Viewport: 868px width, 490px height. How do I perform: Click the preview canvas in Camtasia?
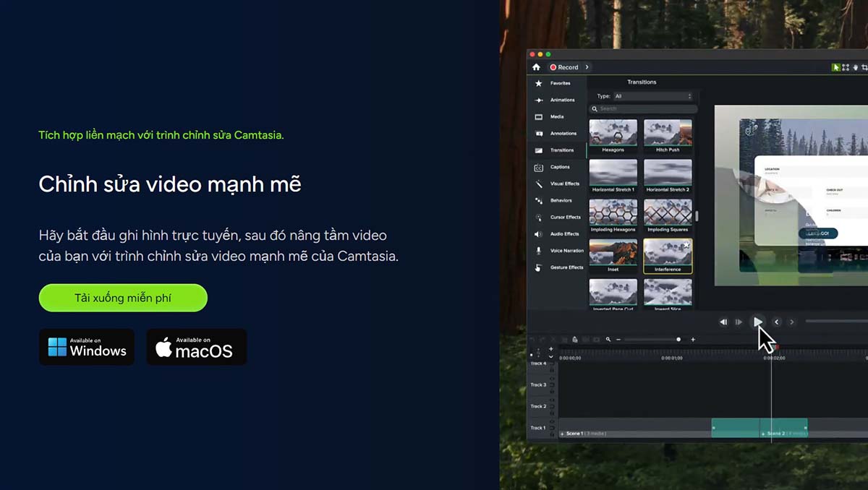pos(791,195)
